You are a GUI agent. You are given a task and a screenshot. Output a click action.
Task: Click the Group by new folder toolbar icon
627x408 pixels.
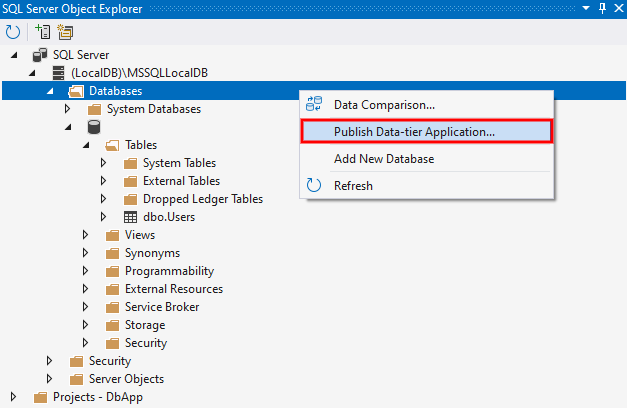65,32
